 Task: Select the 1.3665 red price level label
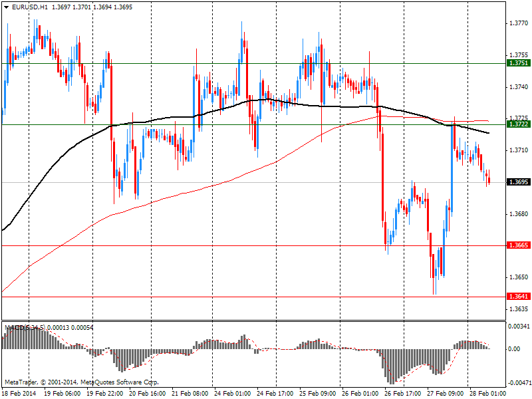point(518,245)
